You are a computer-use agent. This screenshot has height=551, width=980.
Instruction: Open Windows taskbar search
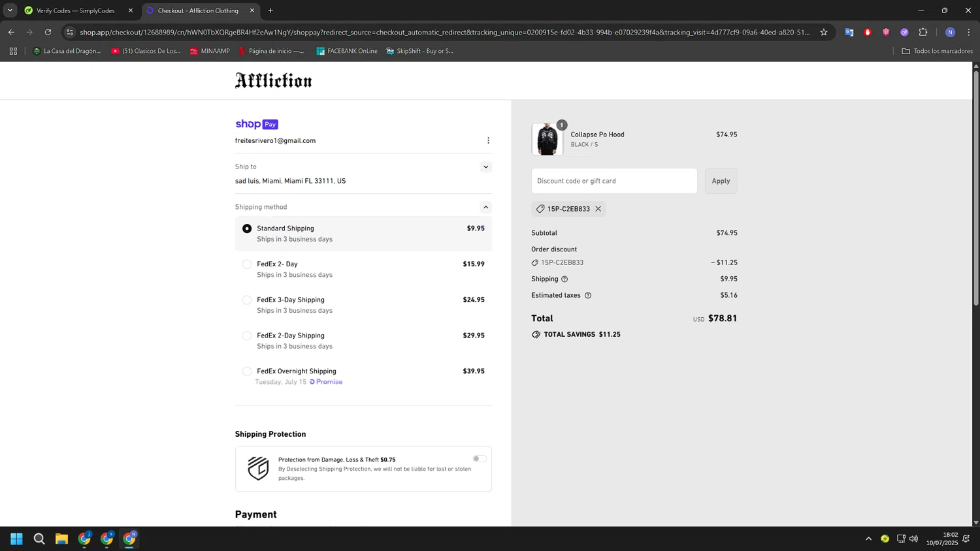(39, 539)
